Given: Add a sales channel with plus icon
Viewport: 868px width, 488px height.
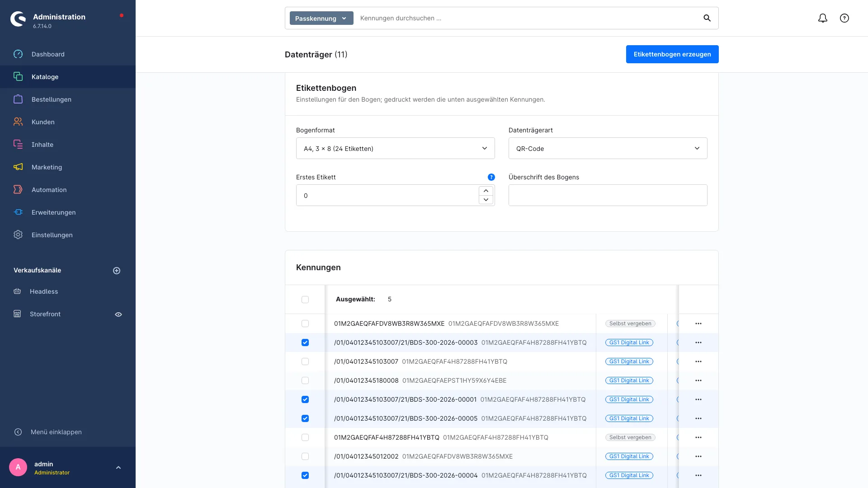Looking at the screenshot, I should click(x=117, y=271).
